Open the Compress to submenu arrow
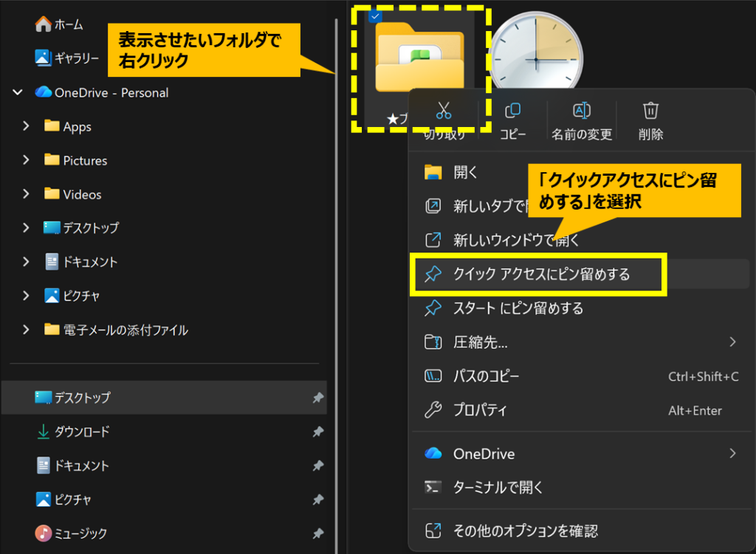The width and height of the screenshot is (756, 554). 732,342
